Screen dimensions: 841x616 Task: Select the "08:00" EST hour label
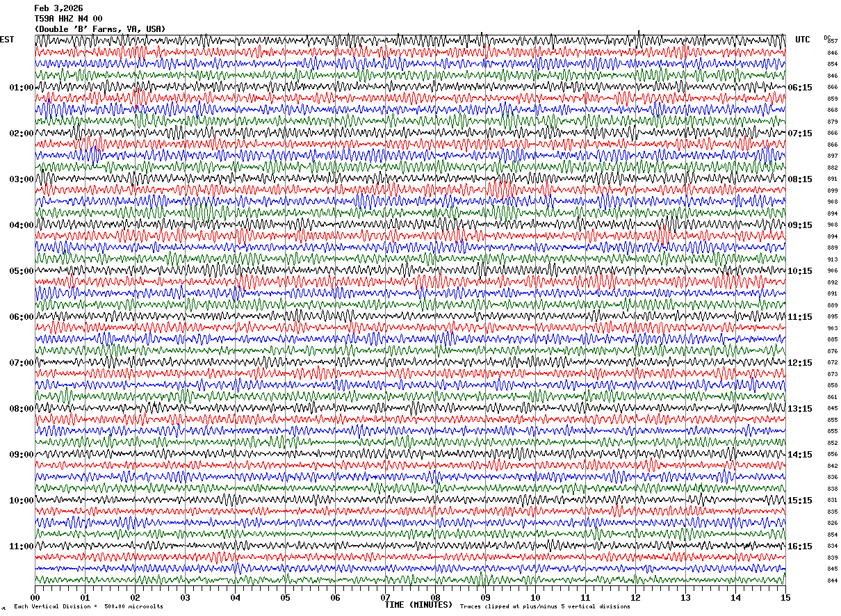pos(21,409)
